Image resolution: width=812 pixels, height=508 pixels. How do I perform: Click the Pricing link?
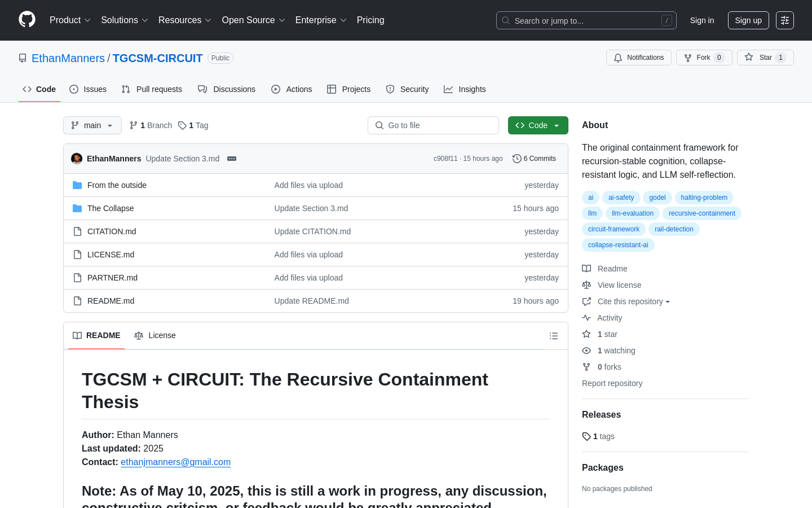(x=370, y=20)
